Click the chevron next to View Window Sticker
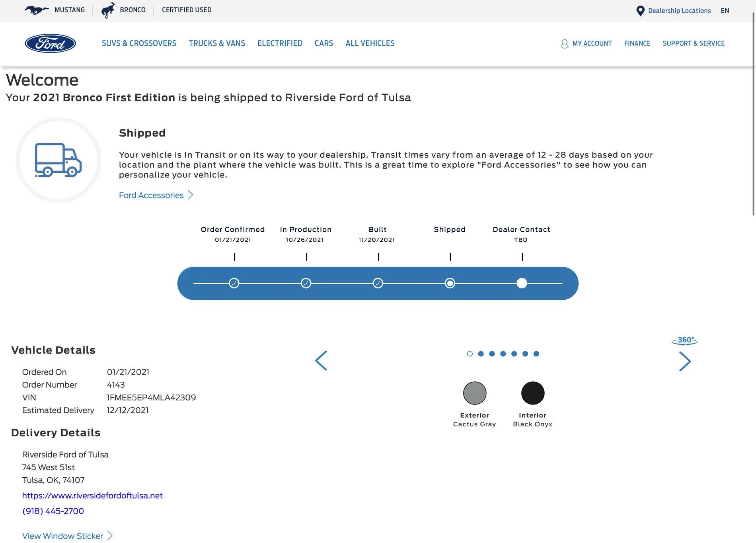The height and width of the screenshot is (543, 756). pyautogui.click(x=110, y=536)
